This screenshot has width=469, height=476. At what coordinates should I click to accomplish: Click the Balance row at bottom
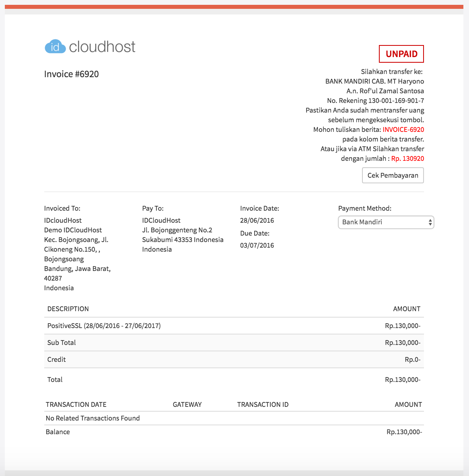pos(58,432)
